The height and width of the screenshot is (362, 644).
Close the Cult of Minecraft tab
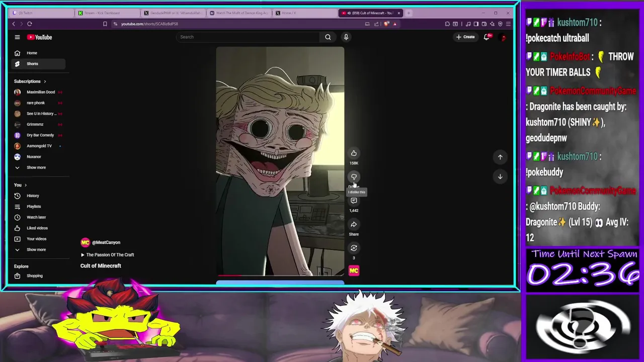(399, 13)
